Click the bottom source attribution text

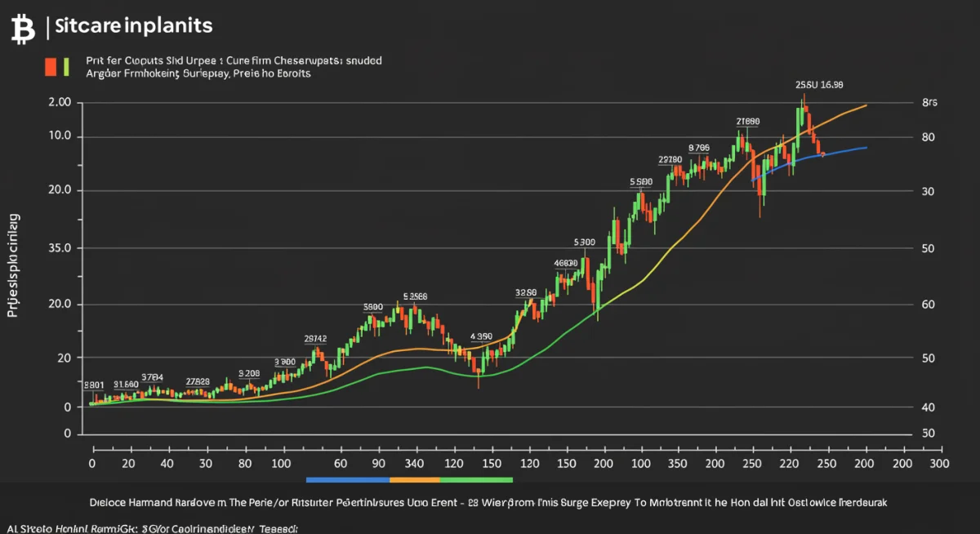pyautogui.click(x=151, y=528)
